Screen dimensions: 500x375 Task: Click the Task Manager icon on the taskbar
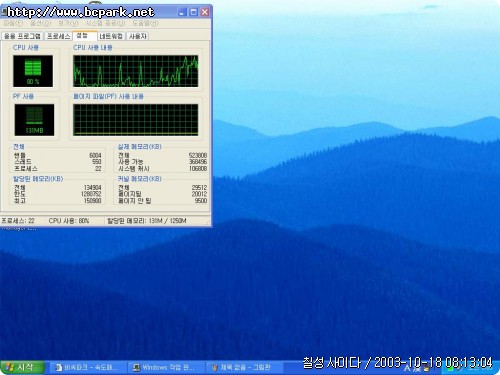coord(136,368)
